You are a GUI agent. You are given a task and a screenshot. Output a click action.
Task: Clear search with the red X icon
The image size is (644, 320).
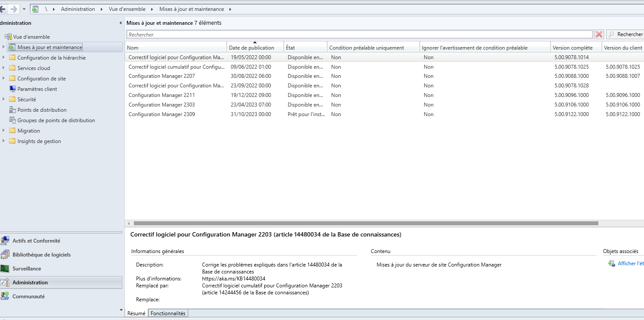tap(599, 34)
